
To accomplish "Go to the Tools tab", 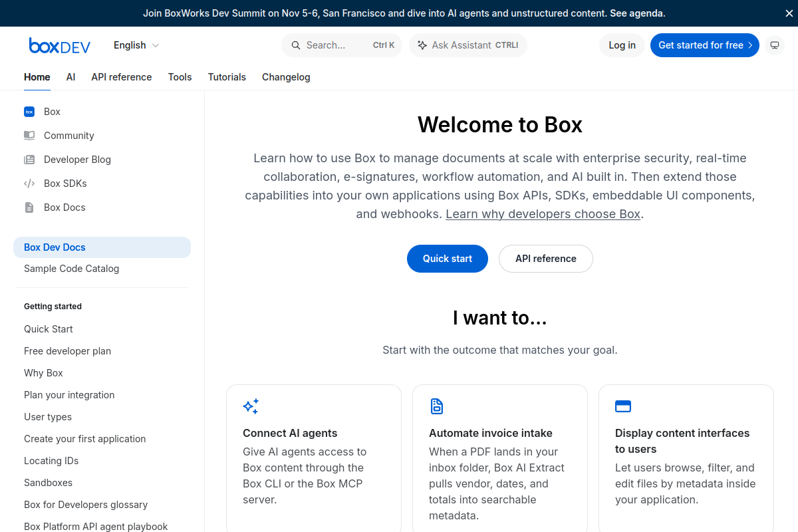I will [180, 77].
